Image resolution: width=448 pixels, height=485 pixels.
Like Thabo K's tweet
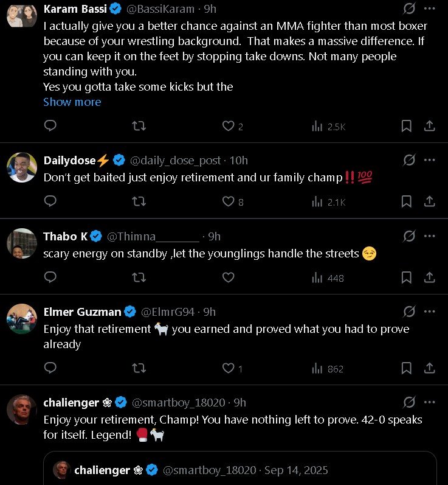click(229, 277)
